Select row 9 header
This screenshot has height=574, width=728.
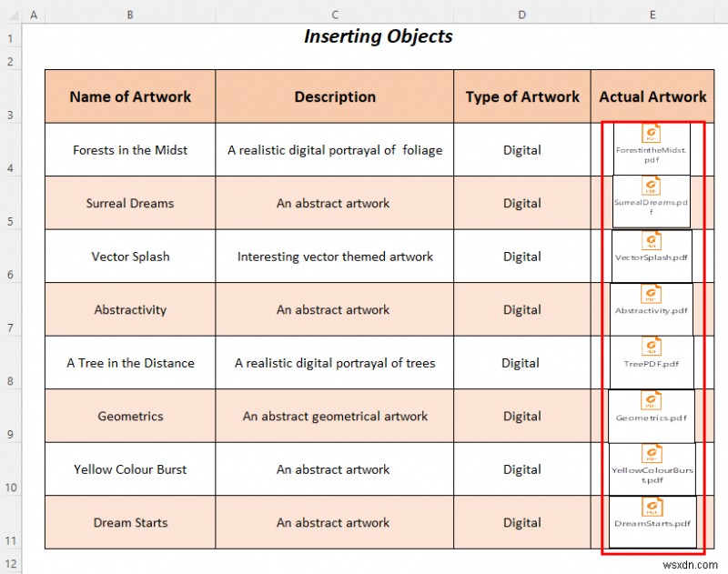[x=11, y=416]
